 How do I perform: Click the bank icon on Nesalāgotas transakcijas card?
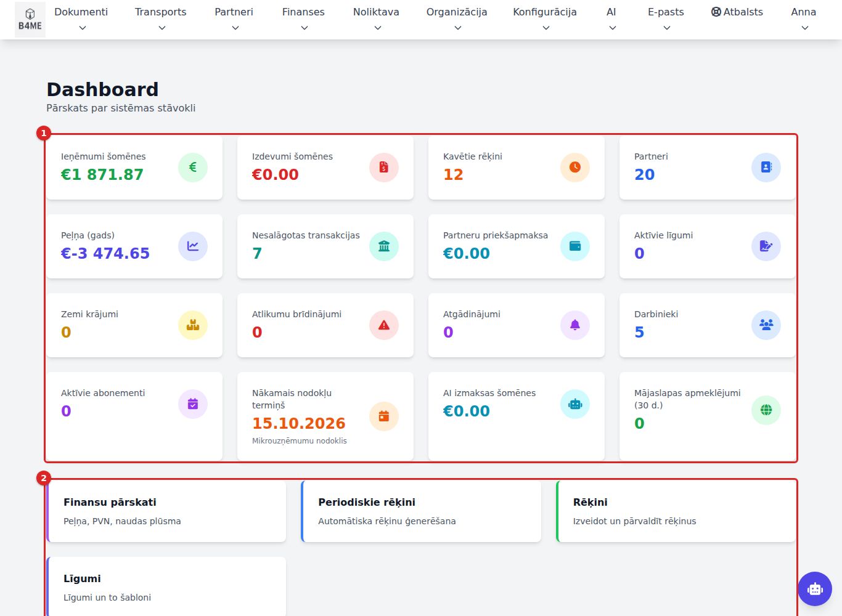(384, 246)
